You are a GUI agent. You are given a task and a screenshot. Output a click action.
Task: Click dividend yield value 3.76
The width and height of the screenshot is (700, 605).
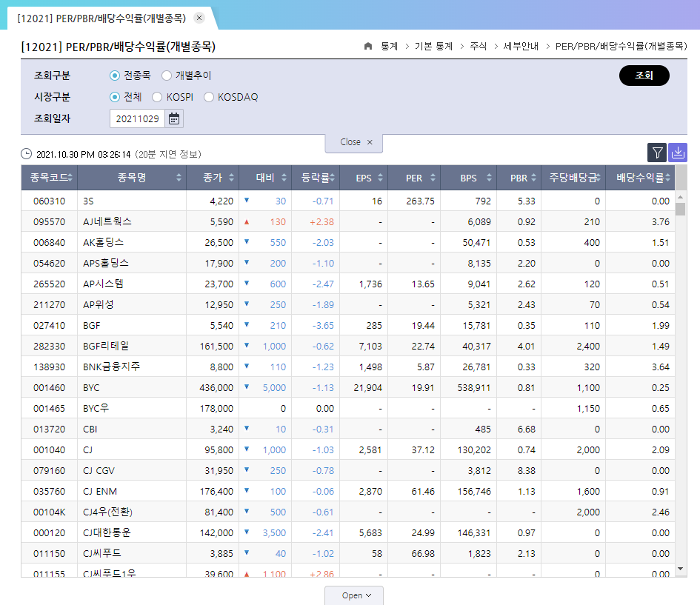coord(660,221)
